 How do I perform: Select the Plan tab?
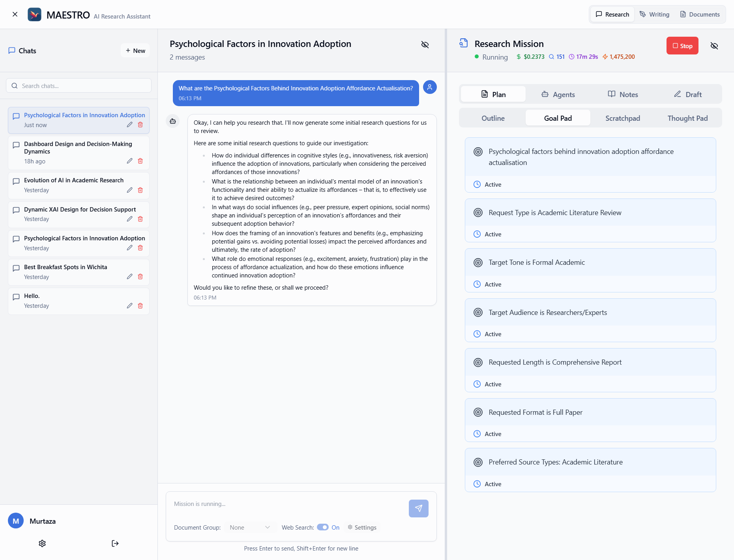click(493, 94)
